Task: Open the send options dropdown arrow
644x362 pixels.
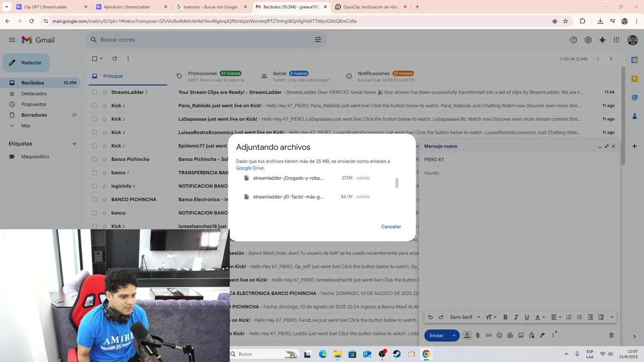Action: point(454,335)
